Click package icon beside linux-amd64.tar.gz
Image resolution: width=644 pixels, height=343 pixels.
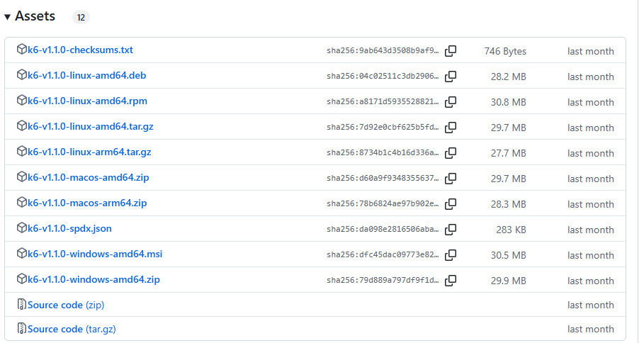click(x=22, y=125)
